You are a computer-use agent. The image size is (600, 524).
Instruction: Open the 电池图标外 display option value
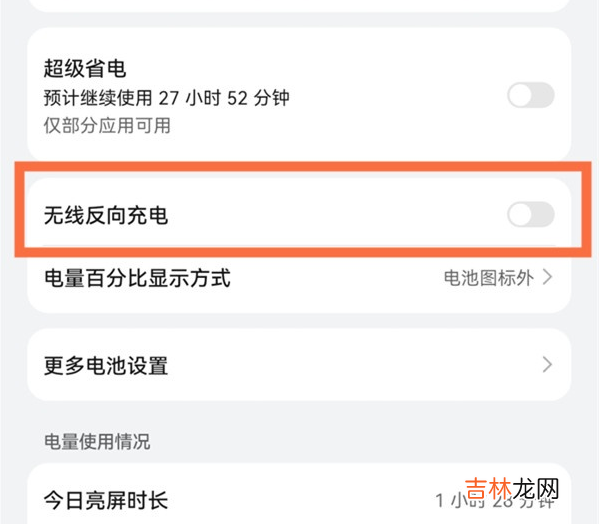point(488,278)
